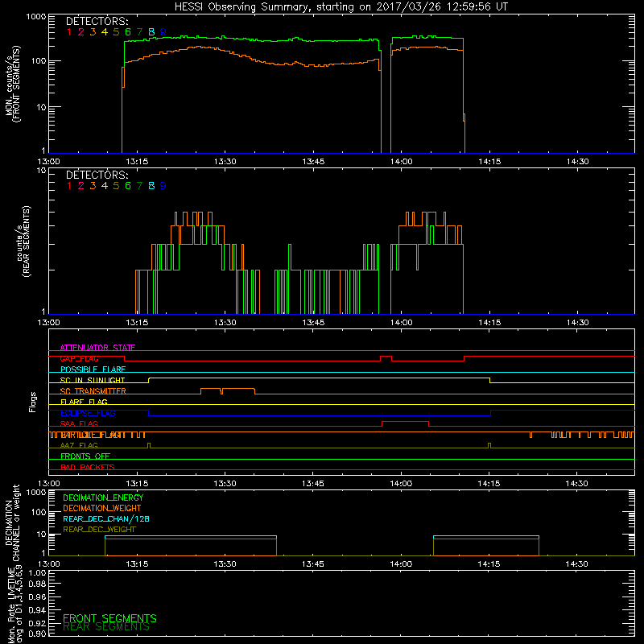Select detector 8 in front segments legend

click(x=151, y=32)
